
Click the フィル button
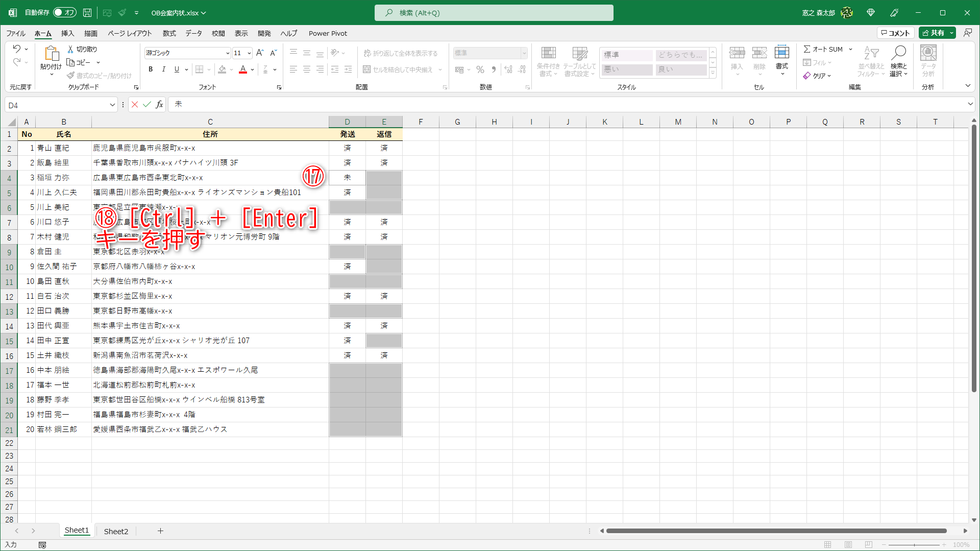click(817, 62)
